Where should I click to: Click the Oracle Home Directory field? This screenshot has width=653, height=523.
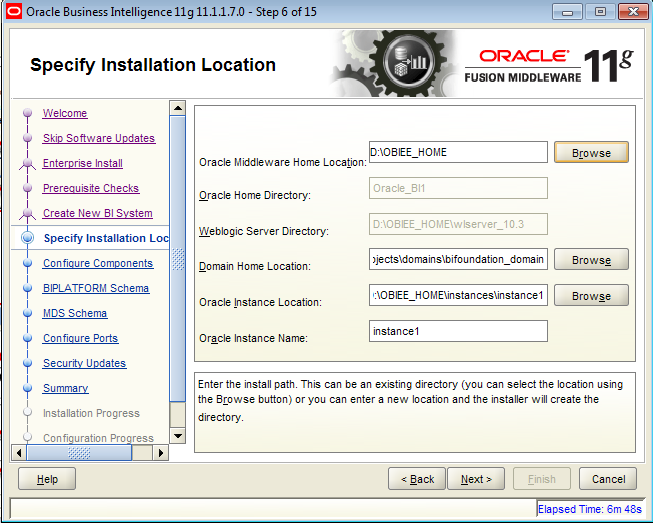coord(458,188)
